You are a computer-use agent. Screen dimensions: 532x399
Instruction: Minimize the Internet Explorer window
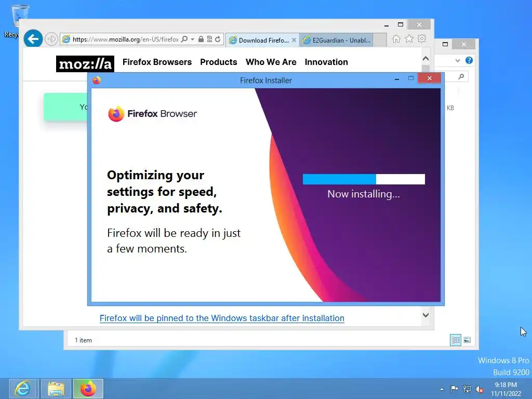[387, 25]
